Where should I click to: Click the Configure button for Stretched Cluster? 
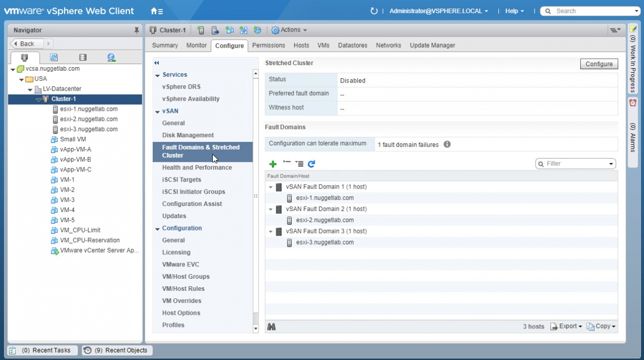(599, 64)
